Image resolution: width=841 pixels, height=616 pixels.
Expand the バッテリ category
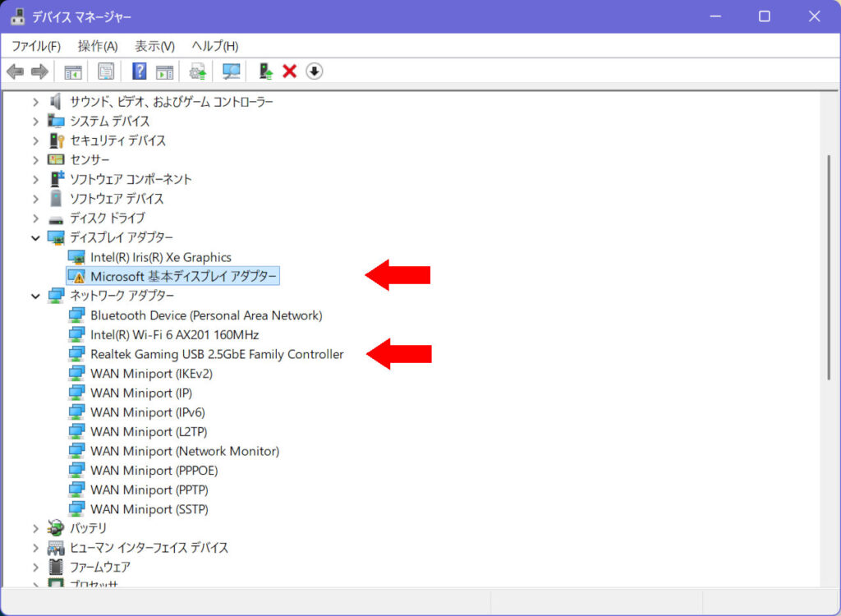[x=35, y=528]
